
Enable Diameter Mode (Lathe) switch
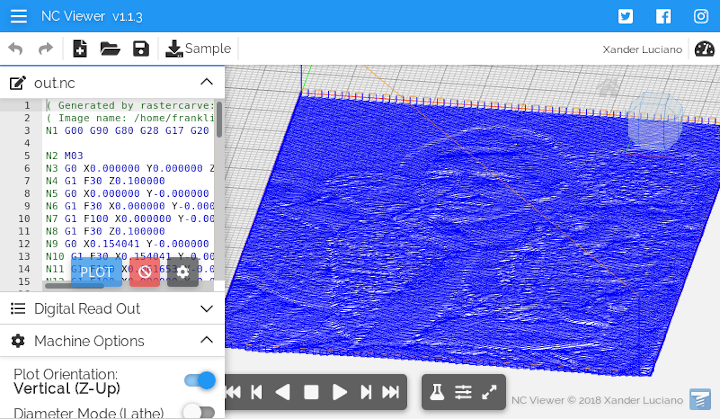(x=200, y=412)
